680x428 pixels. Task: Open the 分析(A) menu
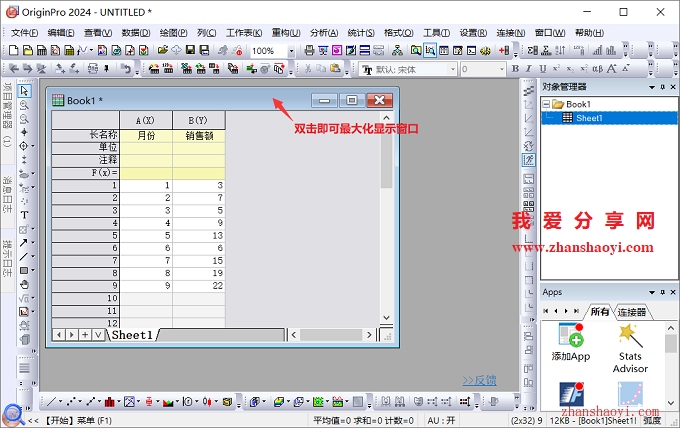pyautogui.click(x=324, y=33)
